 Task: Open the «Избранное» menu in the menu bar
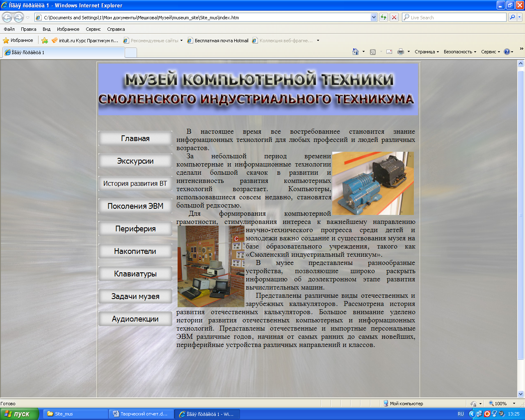click(x=68, y=29)
